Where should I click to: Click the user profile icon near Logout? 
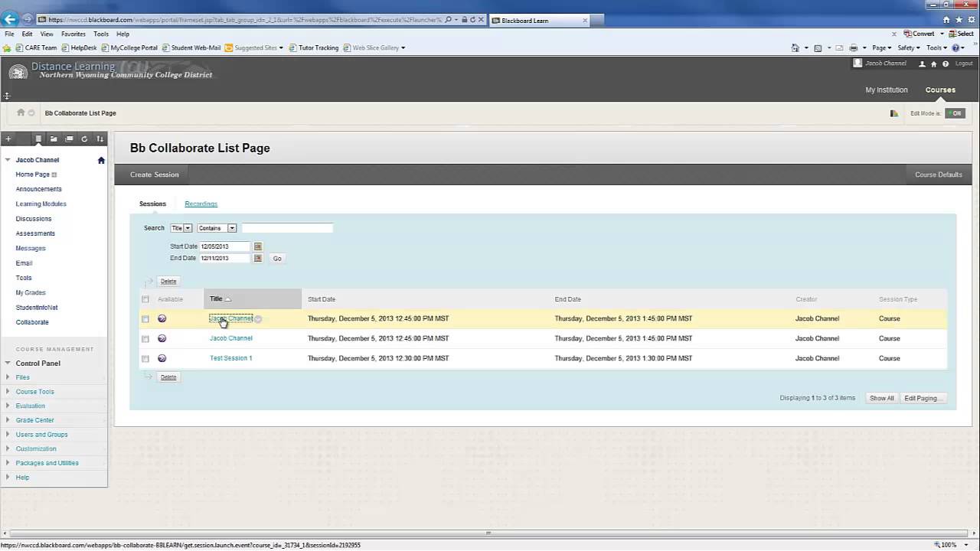point(922,64)
